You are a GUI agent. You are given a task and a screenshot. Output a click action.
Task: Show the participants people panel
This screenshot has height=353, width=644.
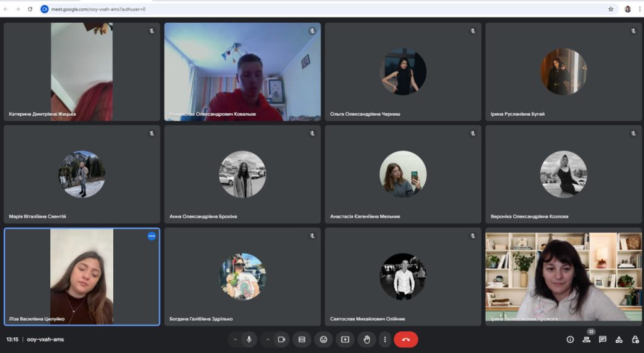586,339
